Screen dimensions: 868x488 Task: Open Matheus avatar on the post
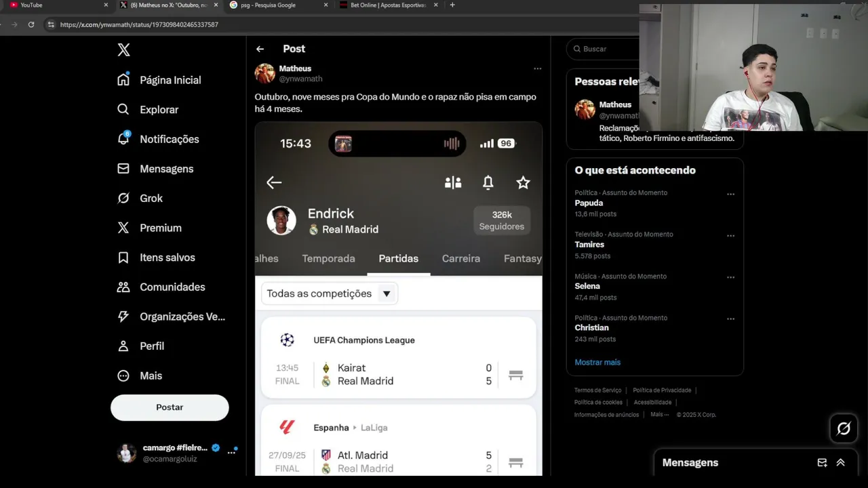[x=264, y=73]
